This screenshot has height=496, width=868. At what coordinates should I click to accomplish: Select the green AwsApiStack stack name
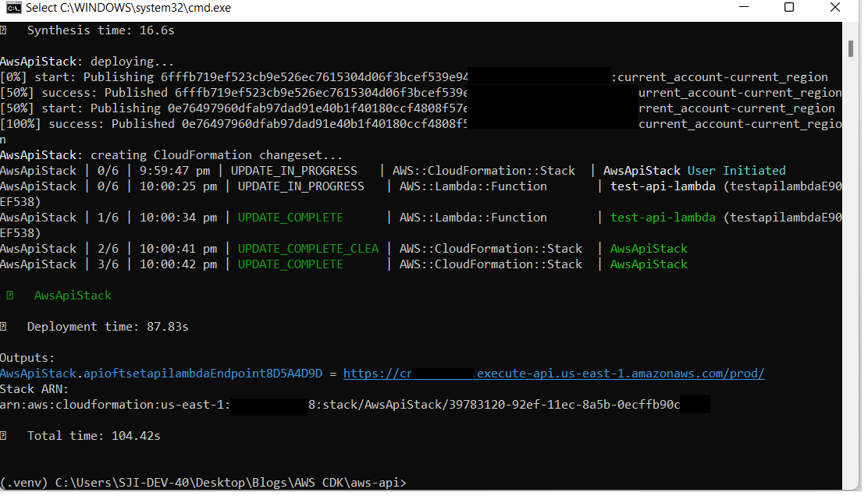(x=72, y=295)
